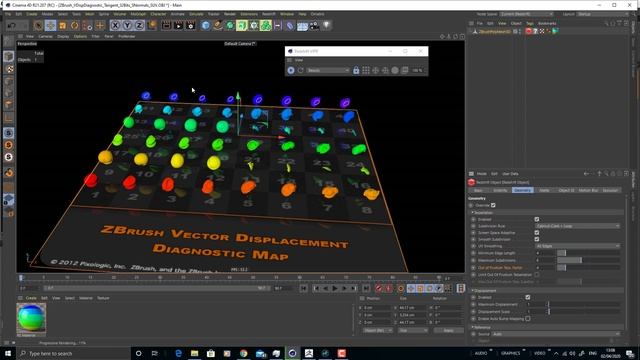
Task: Click Record Active Objects button
Action: 379,289
